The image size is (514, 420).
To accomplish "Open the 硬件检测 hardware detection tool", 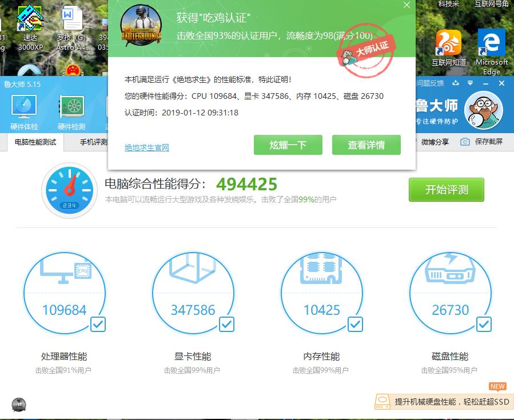I will (71, 111).
